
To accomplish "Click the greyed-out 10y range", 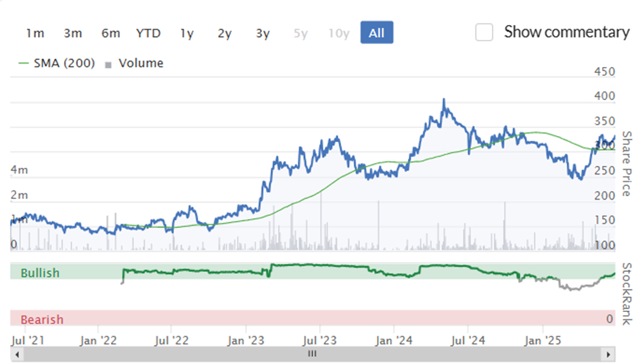I will (x=339, y=33).
